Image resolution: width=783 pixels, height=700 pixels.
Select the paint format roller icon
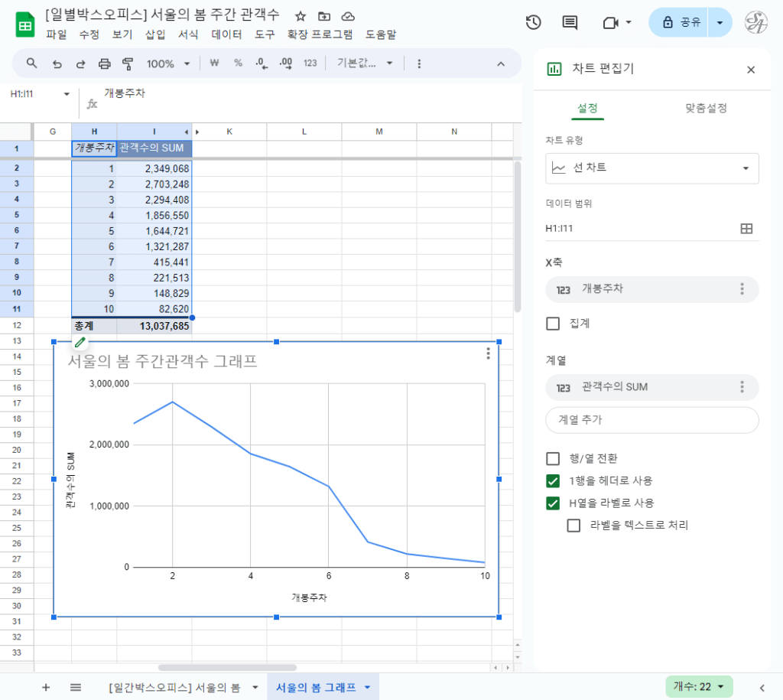click(x=128, y=63)
